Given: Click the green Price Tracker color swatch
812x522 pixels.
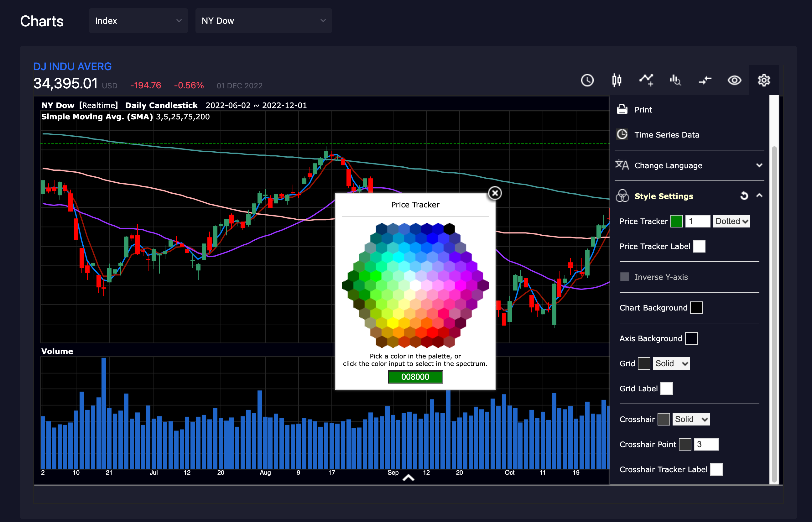Looking at the screenshot, I should (x=676, y=221).
